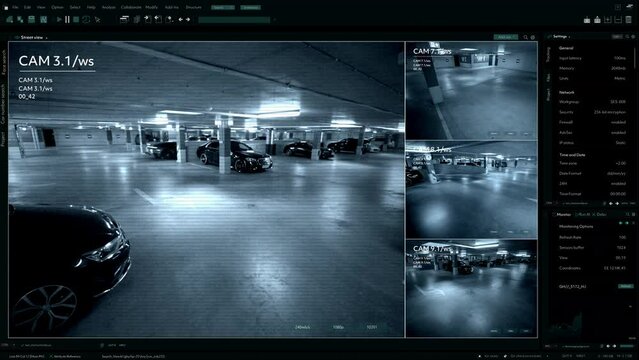The image size is (639, 360).
Task: Click the first briefcase icon top right
Action: pos(587,20)
